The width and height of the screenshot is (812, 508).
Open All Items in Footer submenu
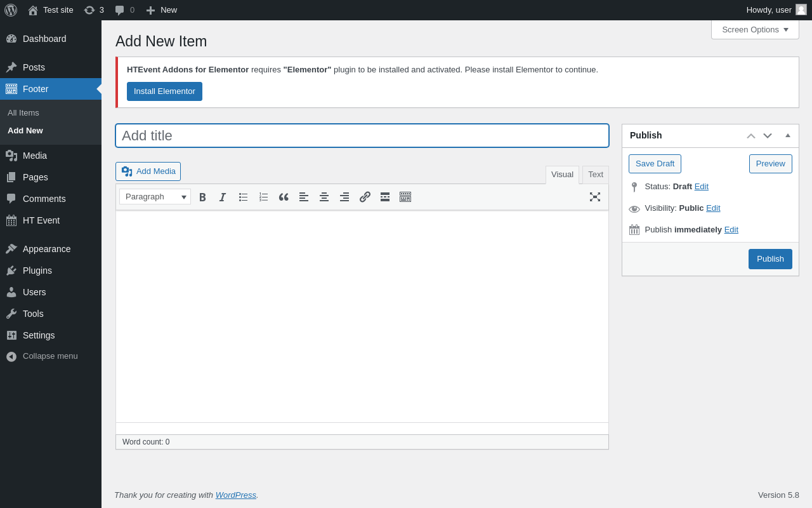[23, 113]
